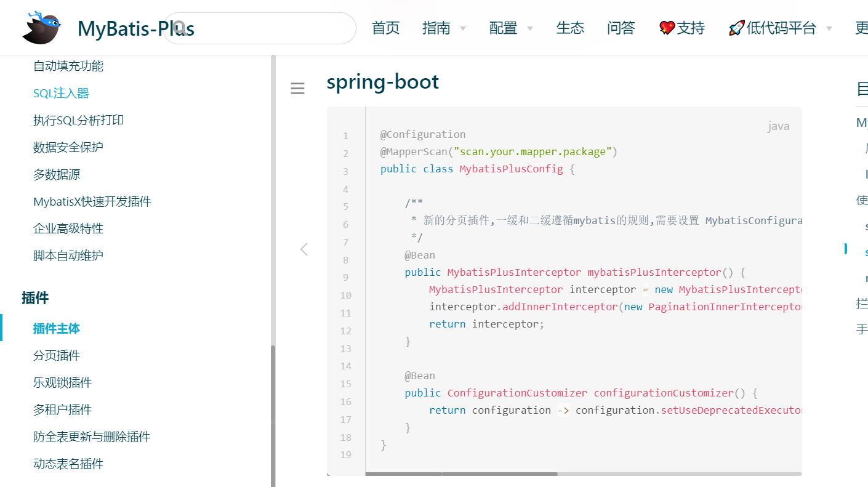
Task: Click the search magnifier icon
Action: [179, 27]
